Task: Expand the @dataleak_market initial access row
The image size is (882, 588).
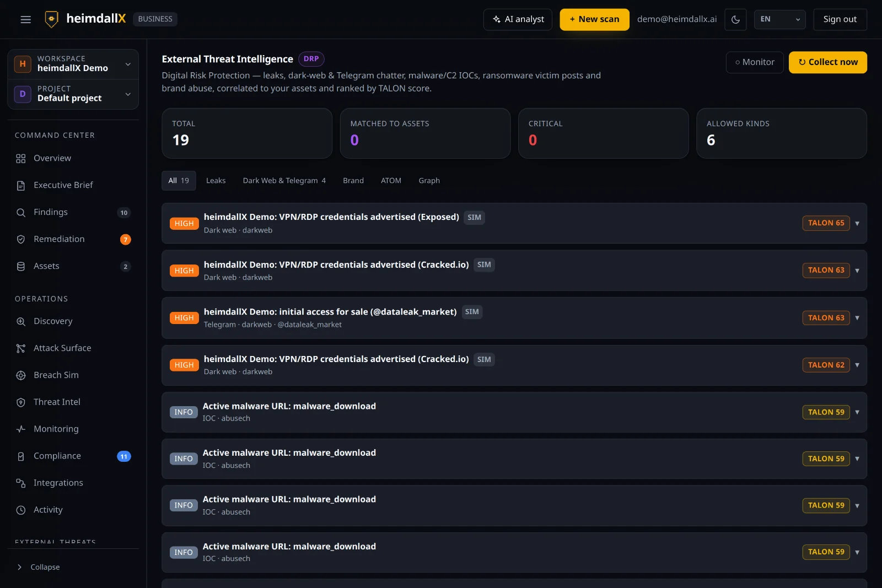Action: pyautogui.click(x=857, y=319)
